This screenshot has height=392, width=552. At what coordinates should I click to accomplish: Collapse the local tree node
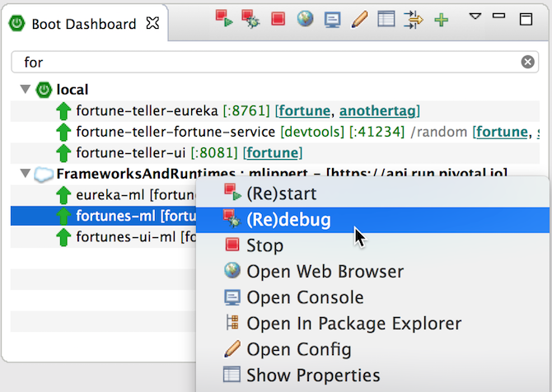[x=25, y=89]
